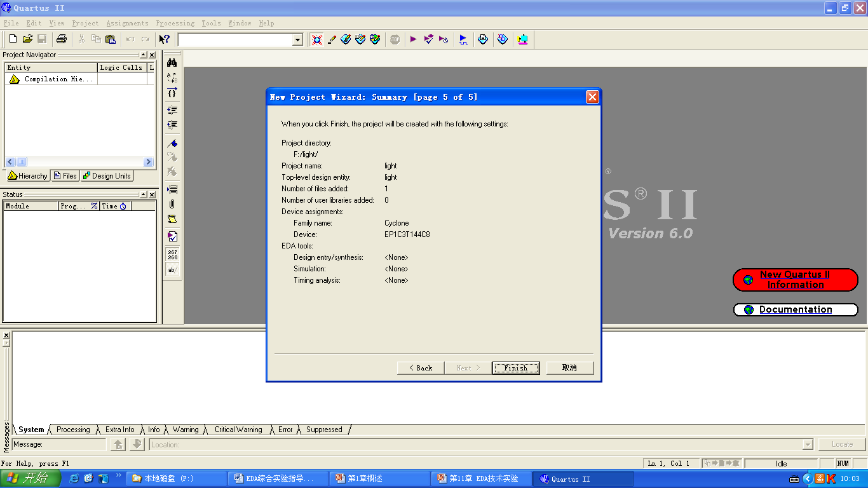Image resolution: width=868 pixels, height=488 pixels.
Task: Click the purple Start Compilation arrow
Action: coord(414,39)
